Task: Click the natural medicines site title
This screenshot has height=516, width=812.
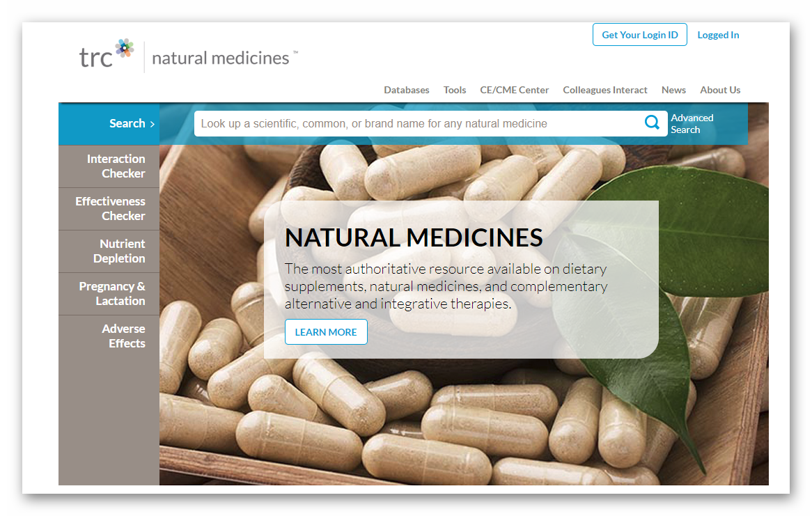Action: click(221, 58)
